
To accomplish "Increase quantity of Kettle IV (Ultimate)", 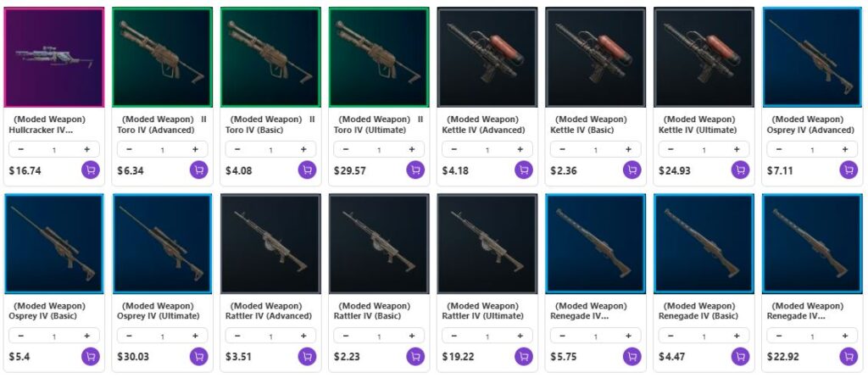I will [x=737, y=149].
